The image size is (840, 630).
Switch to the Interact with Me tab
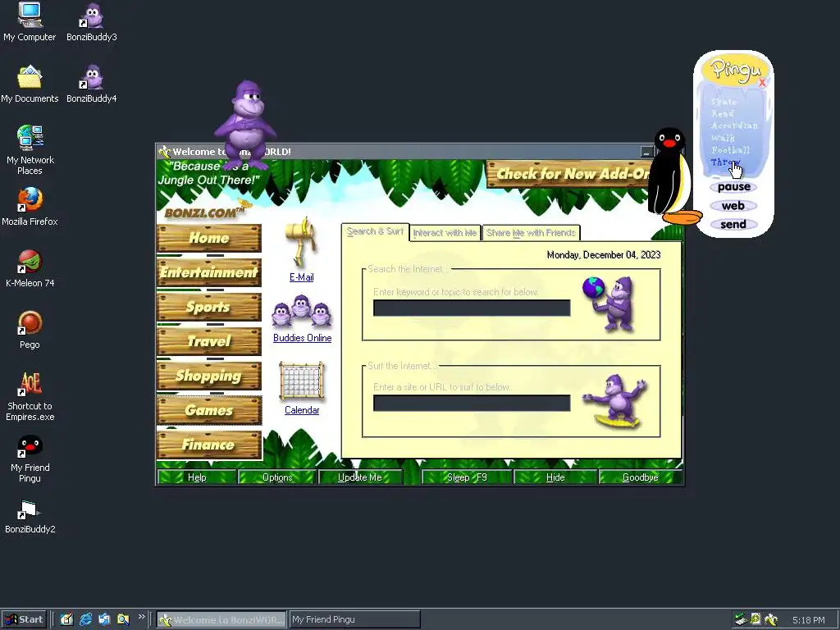445,232
